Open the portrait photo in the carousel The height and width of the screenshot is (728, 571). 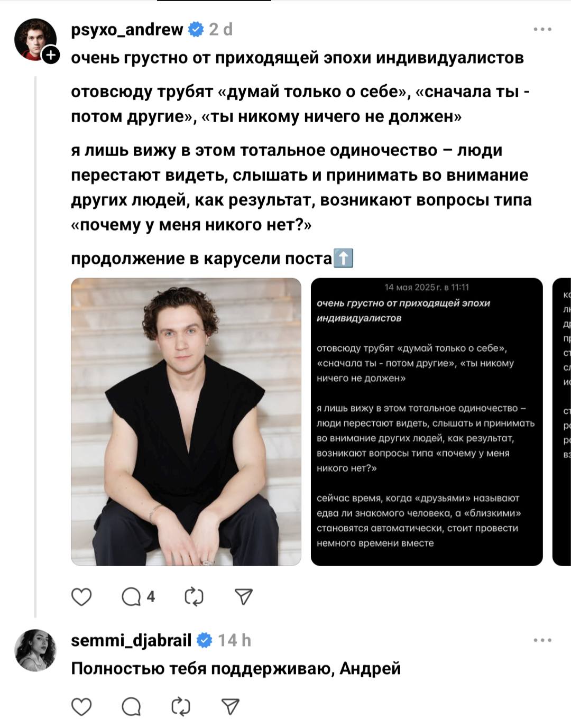click(186, 421)
